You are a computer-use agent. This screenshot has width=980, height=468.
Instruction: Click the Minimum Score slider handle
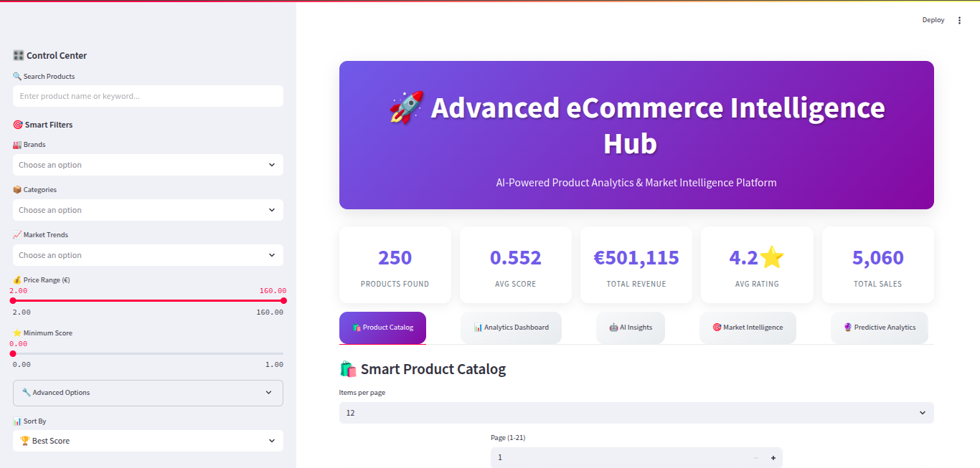click(13, 353)
